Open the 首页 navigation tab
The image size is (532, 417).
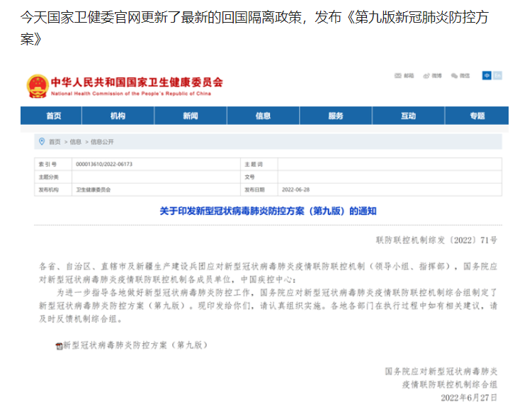(54, 116)
